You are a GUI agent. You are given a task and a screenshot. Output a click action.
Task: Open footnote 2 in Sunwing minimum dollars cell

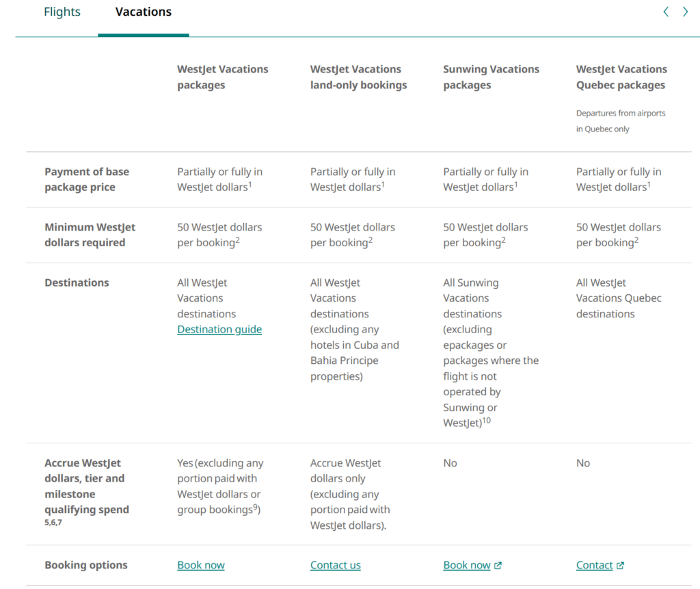504,239
